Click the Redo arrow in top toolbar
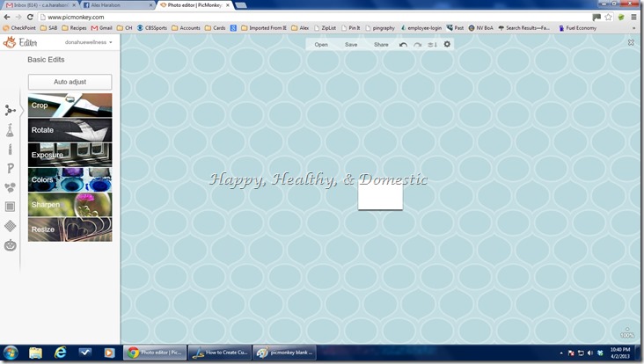644x364 pixels. (418, 44)
